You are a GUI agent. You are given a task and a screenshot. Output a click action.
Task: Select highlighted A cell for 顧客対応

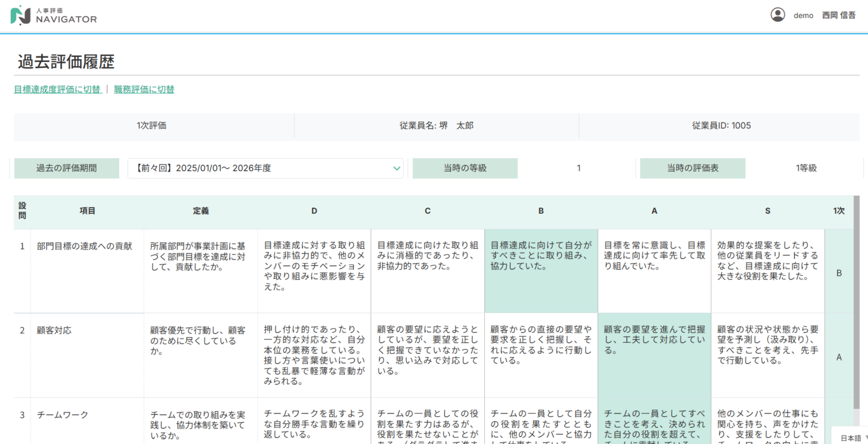click(x=654, y=355)
